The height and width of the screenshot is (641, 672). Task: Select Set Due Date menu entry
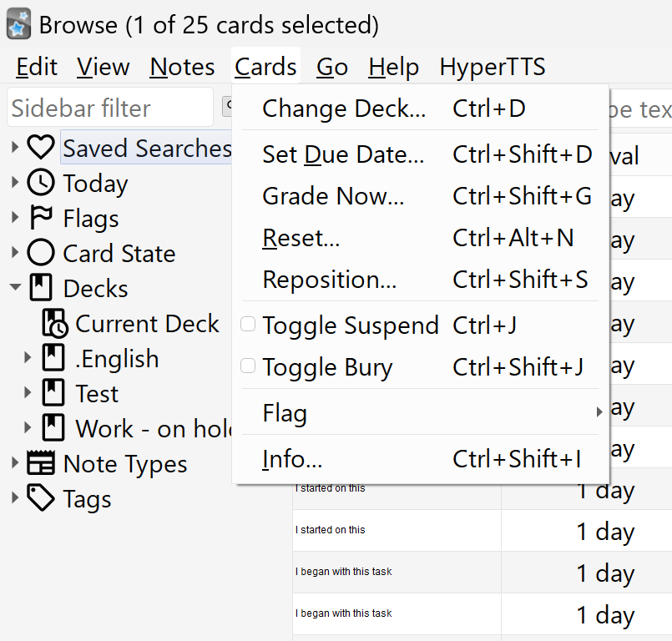click(x=343, y=154)
